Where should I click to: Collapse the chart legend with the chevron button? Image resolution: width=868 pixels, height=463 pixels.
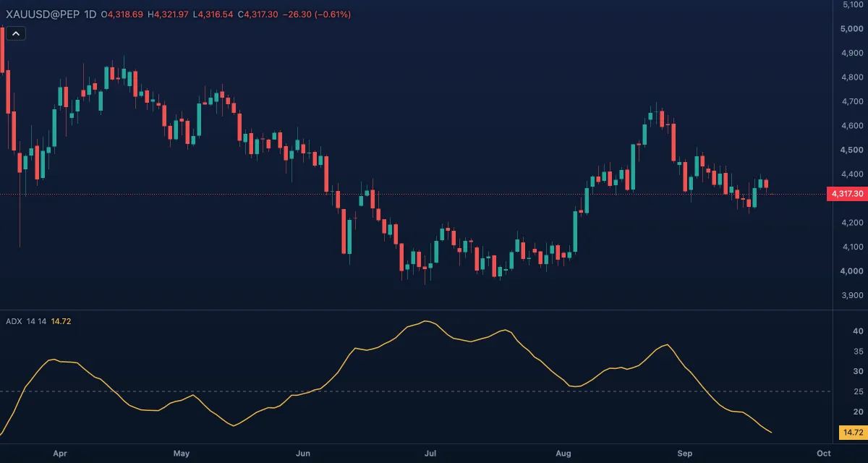(x=16, y=33)
